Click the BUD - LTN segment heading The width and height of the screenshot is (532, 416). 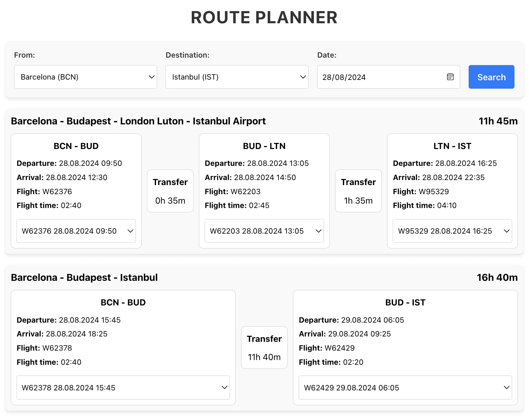click(264, 146)
